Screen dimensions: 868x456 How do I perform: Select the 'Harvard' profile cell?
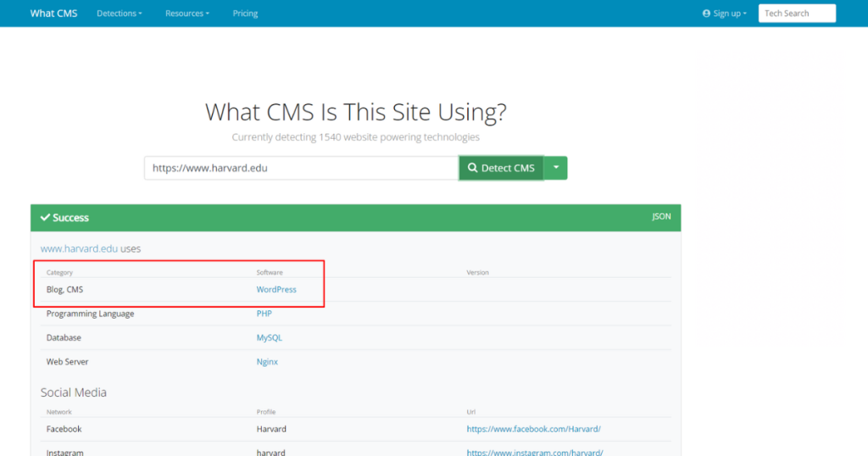[x=271, y=429]
